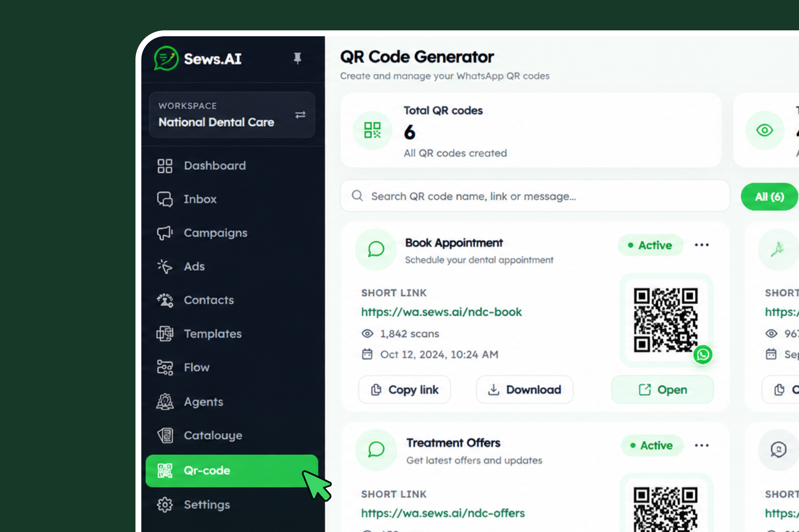Click the Book Appointment Active status badge
The height and width of the screenshot is (532, 799).
(x=650, y=245)
